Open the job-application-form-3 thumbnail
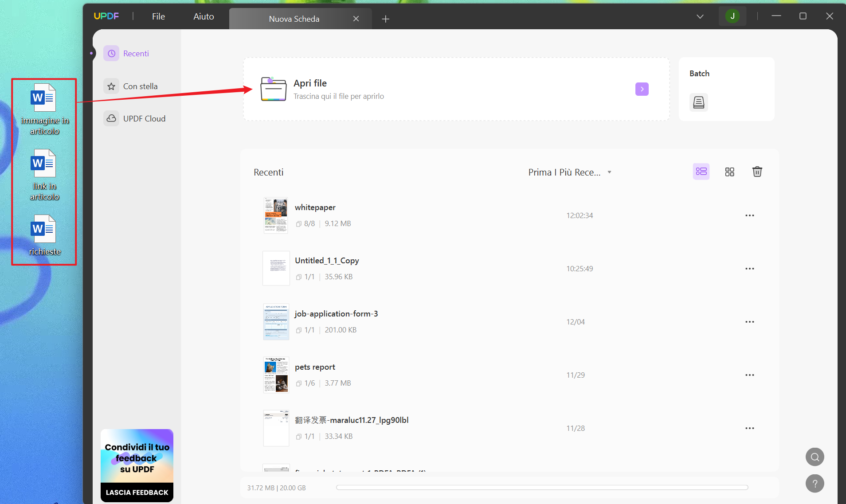The width and height of the screenshot is (846, 504). point(276,322)
